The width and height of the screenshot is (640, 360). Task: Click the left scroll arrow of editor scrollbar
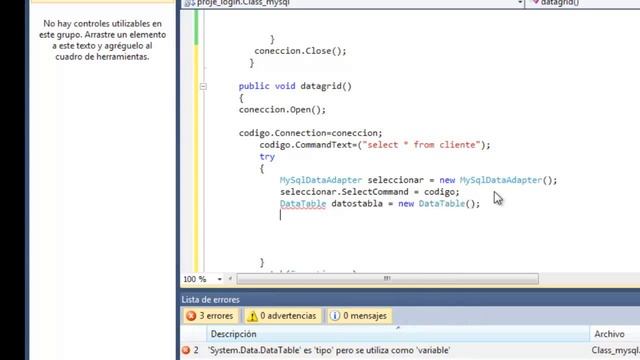point(230,279)
